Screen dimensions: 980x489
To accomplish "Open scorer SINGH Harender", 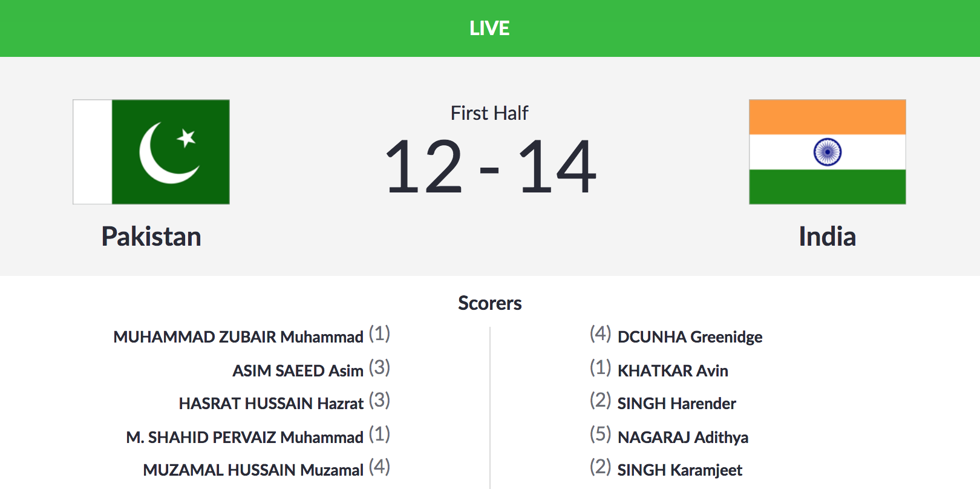I will 676,404.
